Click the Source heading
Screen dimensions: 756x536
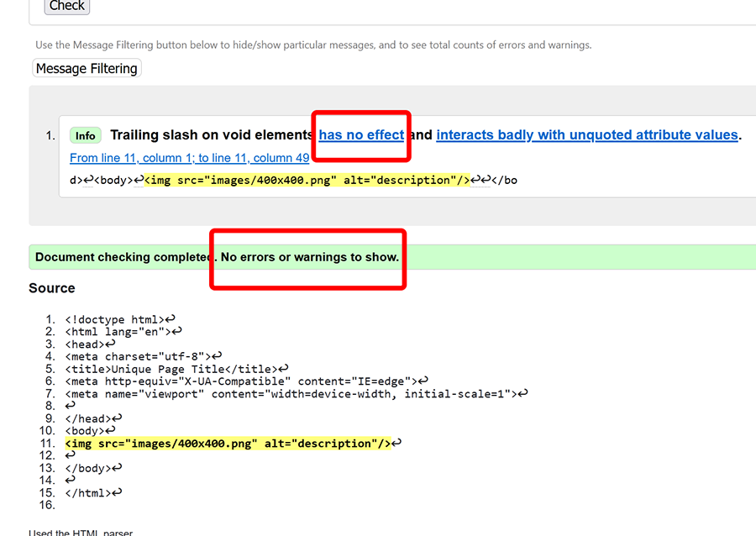[x=52, y=288]
